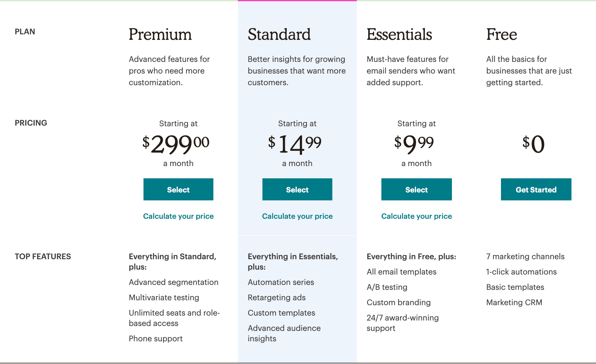Click the Standard plan heading
This screenshot has width=596, height=364.
[x=279, y=34]
